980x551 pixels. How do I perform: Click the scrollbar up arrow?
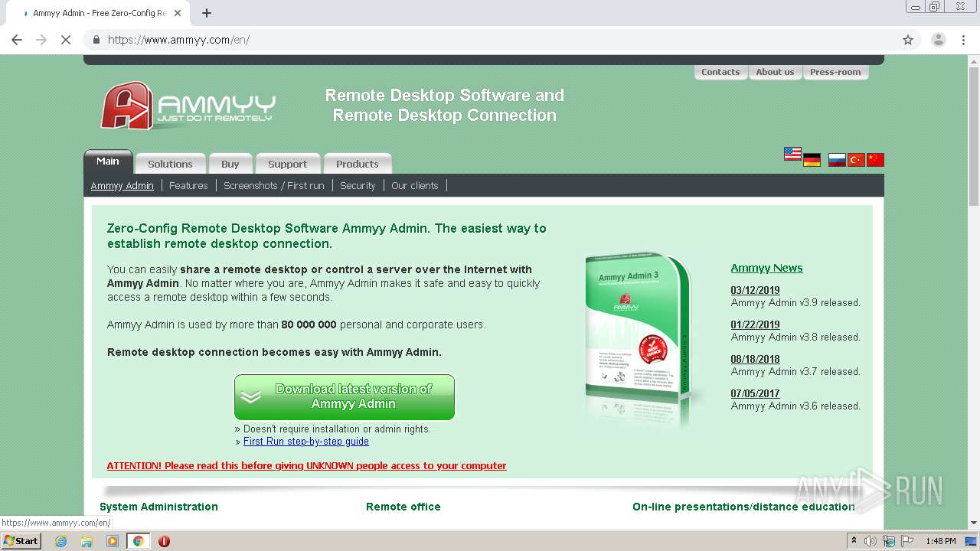(x=973, y=61)
